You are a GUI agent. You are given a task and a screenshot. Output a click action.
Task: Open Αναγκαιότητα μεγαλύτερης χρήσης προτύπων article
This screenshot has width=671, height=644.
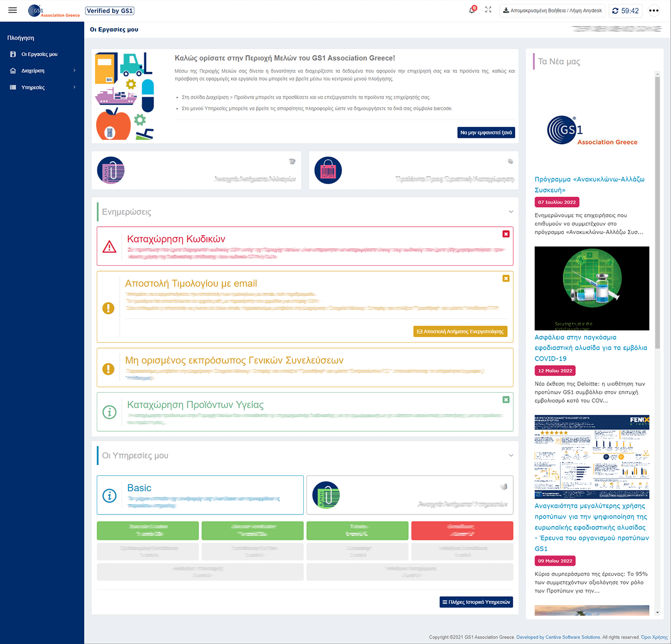point(592,527)
